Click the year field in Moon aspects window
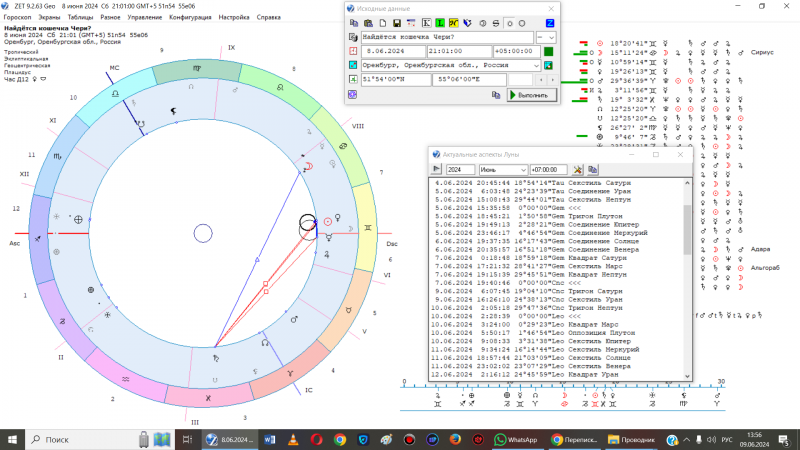This screenshot has width=800, height=450. (x=463, y=170)
